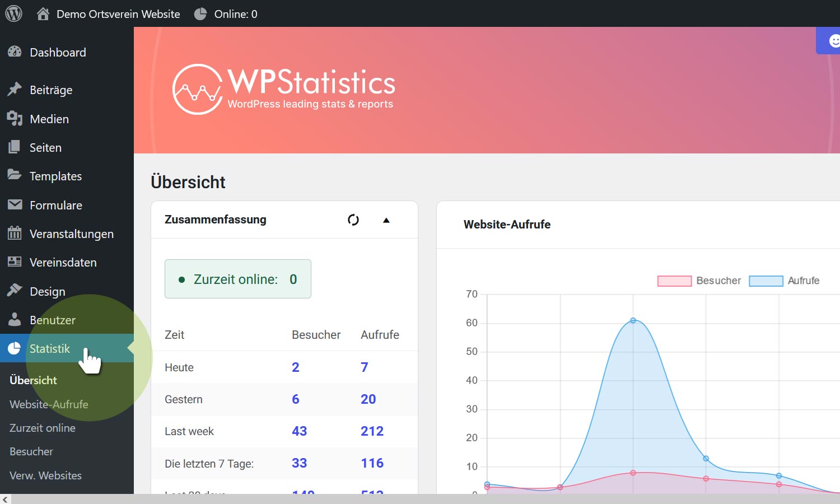This screenshot has height=504, width=840.
Task: Click Heute views value 7
Action: [x=365, y=367]
